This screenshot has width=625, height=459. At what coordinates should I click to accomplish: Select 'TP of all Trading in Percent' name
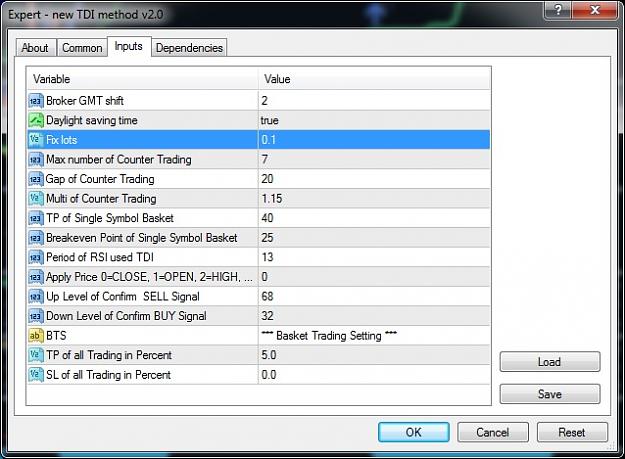coord(109,355)
